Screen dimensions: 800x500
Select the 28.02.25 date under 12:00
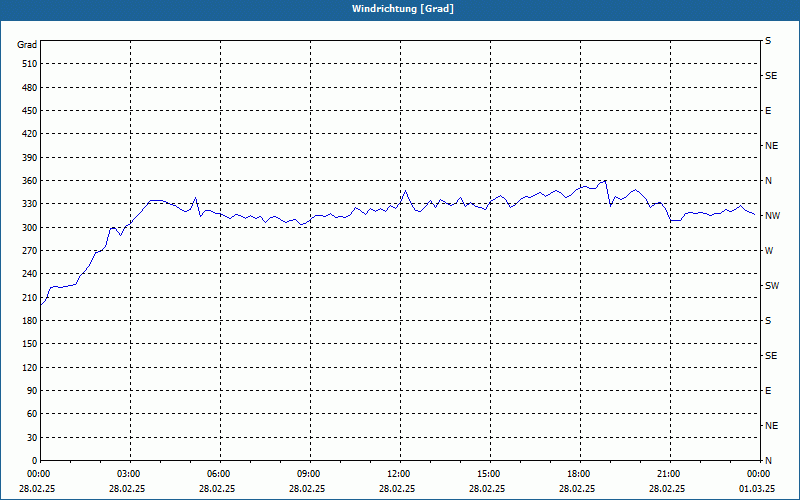coord(397,489)
